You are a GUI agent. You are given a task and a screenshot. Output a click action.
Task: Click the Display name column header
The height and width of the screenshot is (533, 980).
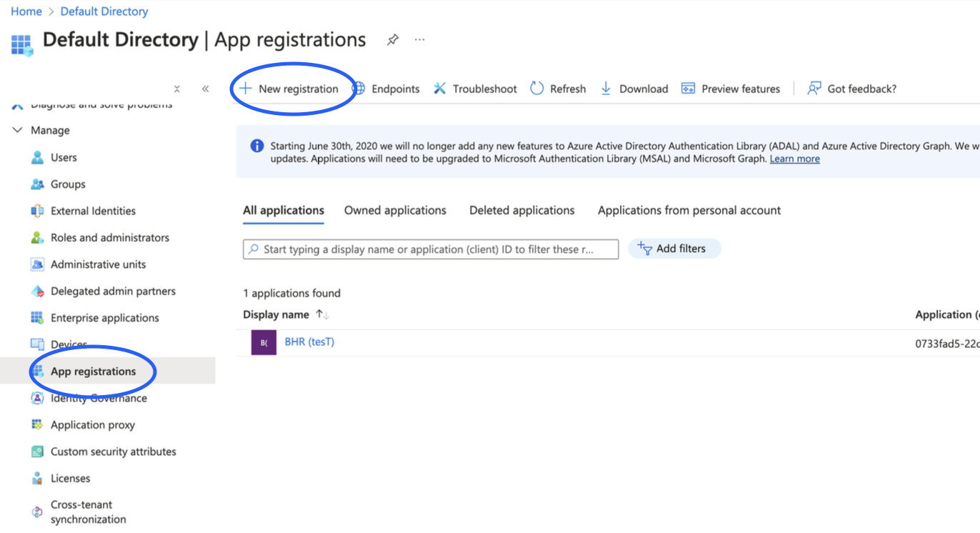(276, 314)
